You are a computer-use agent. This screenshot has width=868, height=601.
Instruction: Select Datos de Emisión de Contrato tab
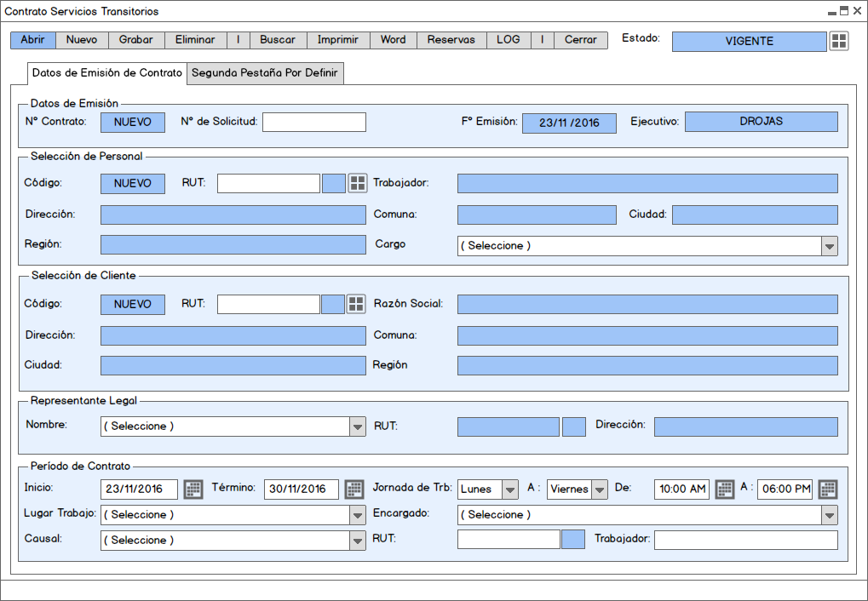(106, 73)
